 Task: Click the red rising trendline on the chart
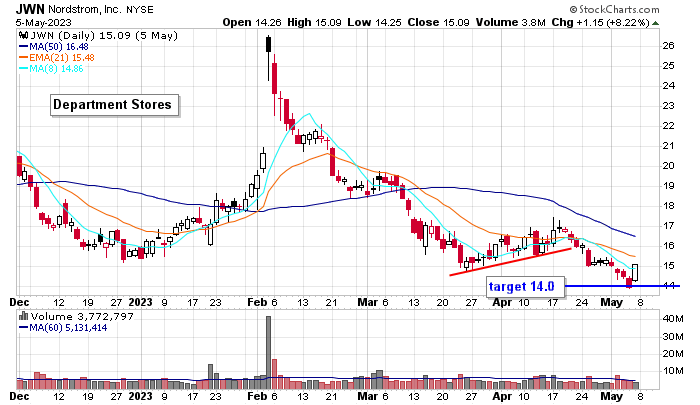pyautogui.click(x=510, y=261)
